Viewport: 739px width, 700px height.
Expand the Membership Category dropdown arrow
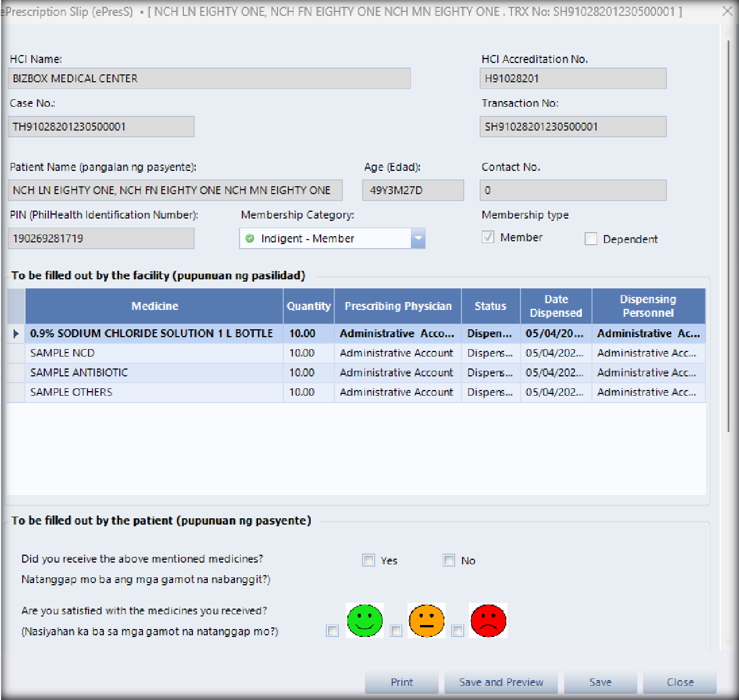(418, 238)
